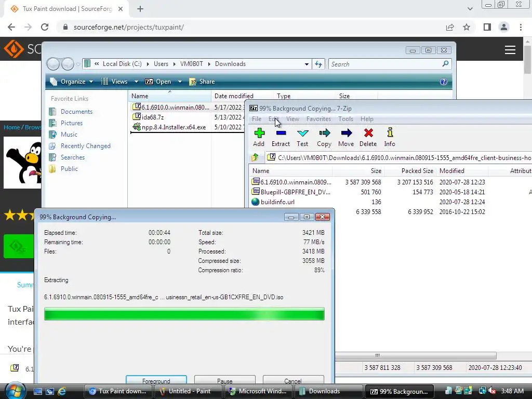Click the 7-Zip Move button
This screenshot has width=532, height=399.
[346, 137]
